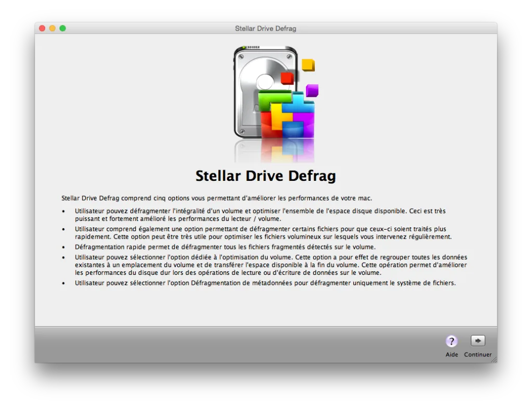
Task: Minimize the window with the yellow button
Action: click(52, 28)
